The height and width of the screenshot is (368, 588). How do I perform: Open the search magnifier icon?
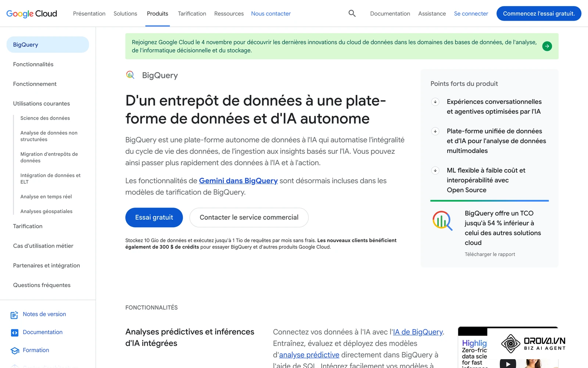(352, 14)
